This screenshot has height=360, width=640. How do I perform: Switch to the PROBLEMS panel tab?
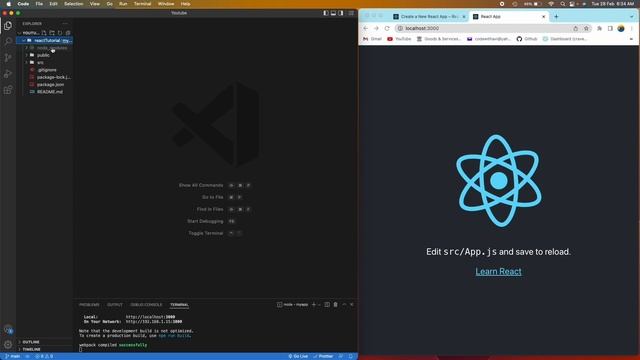coord(89,305)
